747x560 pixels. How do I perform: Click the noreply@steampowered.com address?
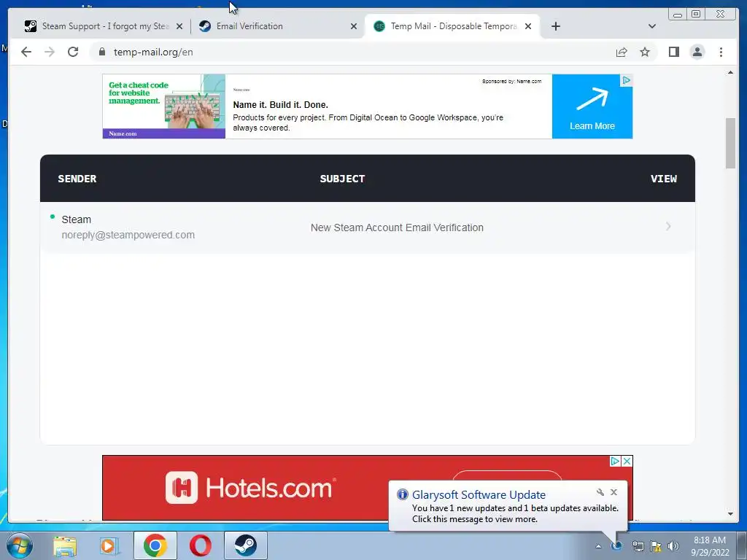point(128,235)
